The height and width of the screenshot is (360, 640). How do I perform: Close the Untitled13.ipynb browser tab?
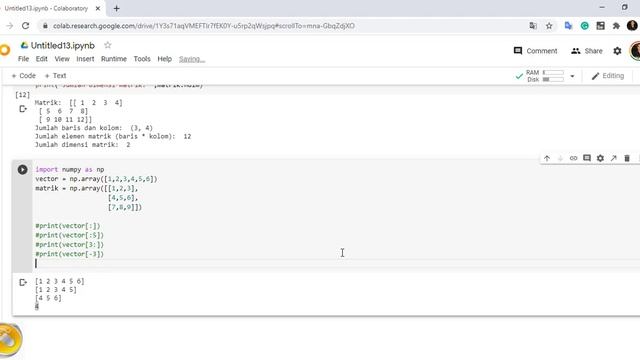click(x=98, y=8)
